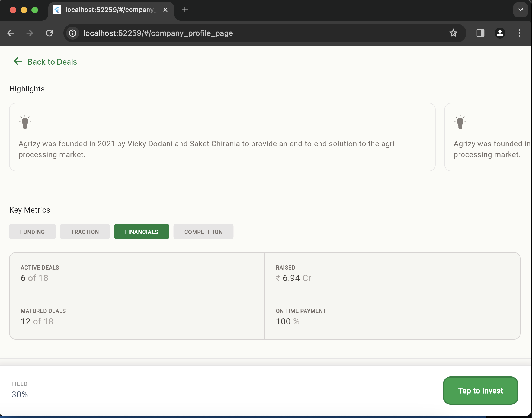
Task: Reload the page in browser
Action: [x=49, y=33]
